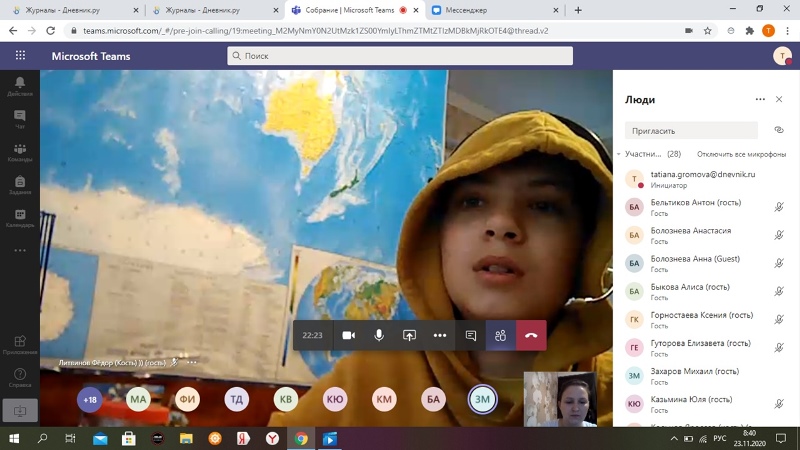Open the meeting chat conversation
Screen dimensions: 800x450
point(471,335)
